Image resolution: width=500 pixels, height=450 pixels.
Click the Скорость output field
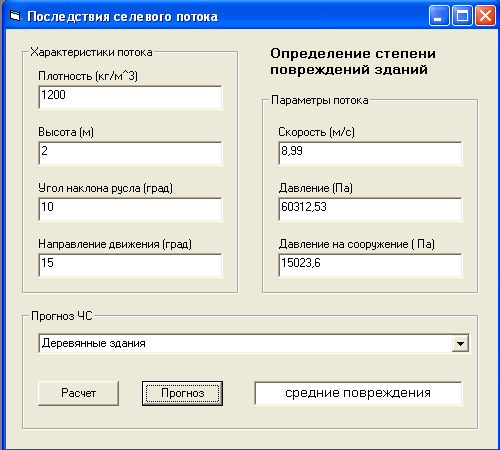click(x=370, y=153)
